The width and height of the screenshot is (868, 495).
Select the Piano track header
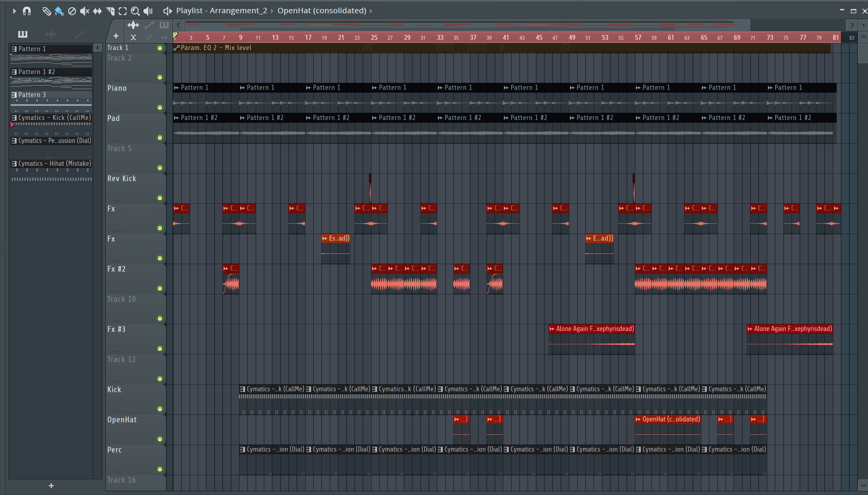click(x=136, y=98)
